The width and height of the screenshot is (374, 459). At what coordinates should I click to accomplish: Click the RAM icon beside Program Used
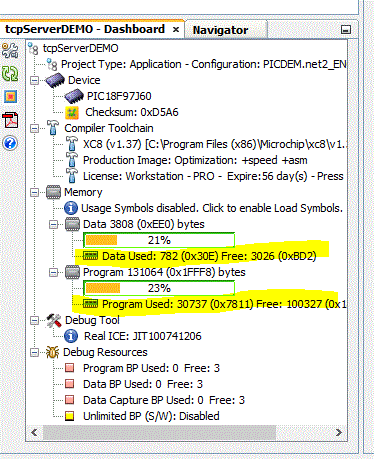[90, 304]
